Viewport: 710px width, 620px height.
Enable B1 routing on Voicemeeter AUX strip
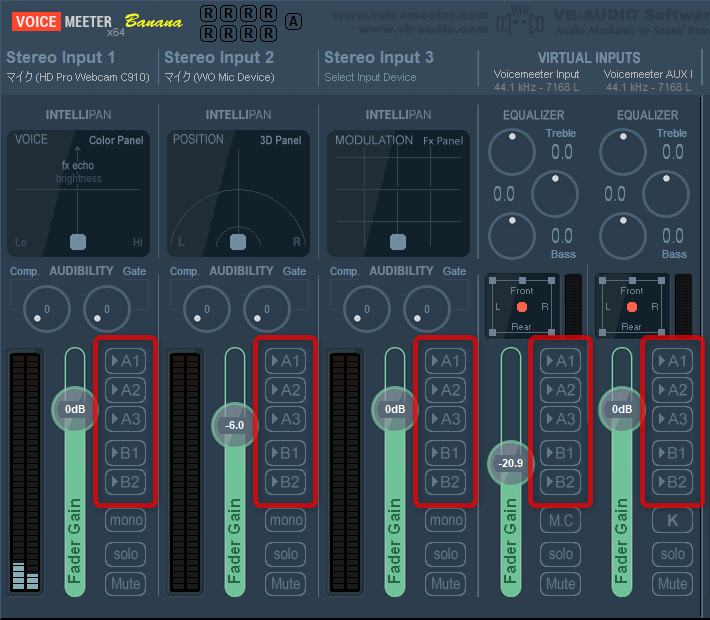tap(672, 453)
